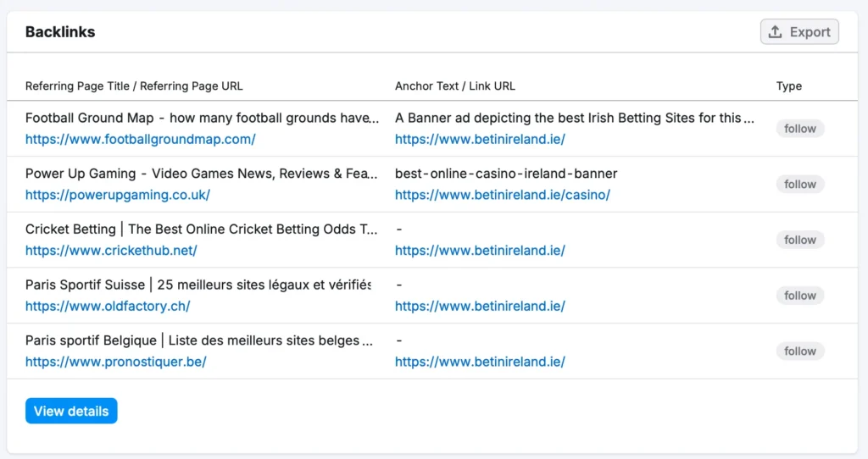The height and width of the screenshot is (459, 868).
Task: Click the Type column header
Action: tap(789, 86)
